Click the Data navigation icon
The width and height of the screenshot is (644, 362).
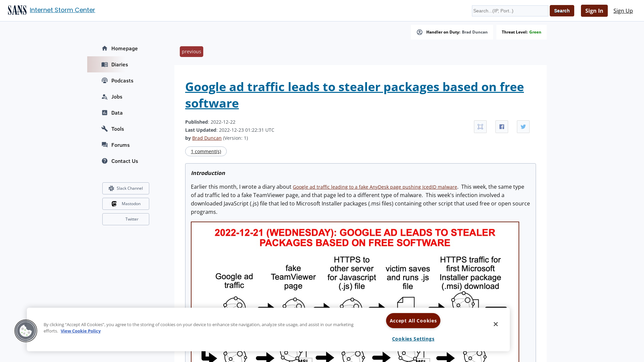(x=104, y=113)
